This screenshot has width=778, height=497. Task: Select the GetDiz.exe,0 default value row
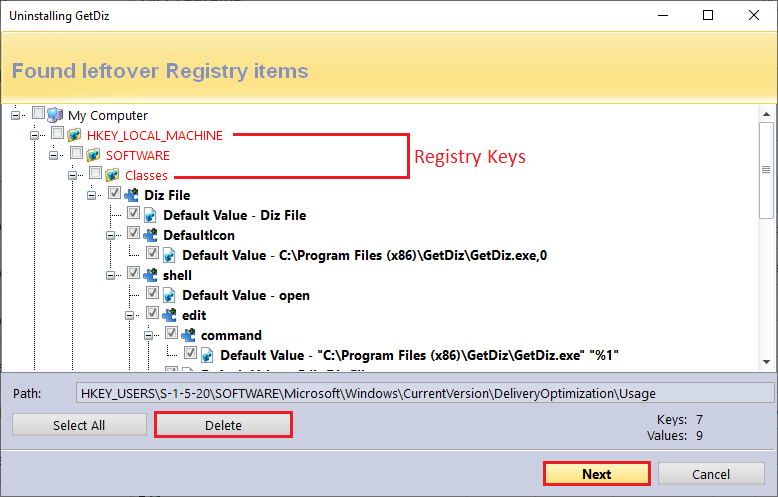pyautogui.click(x=365, y=255)
